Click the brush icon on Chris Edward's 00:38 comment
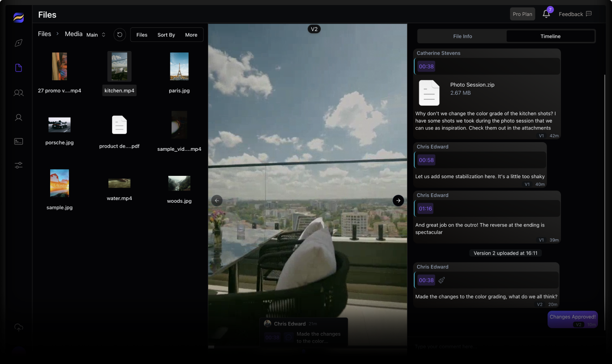Screen dimensions: 612x364 pos(441,280)
